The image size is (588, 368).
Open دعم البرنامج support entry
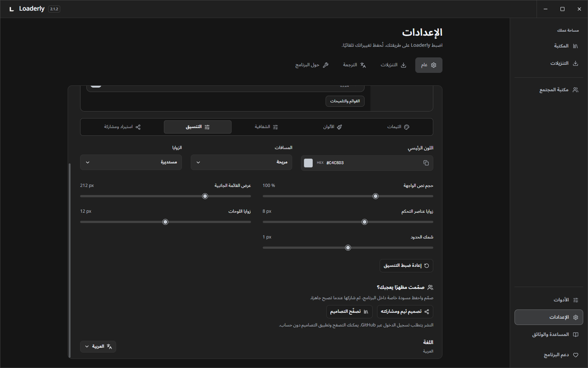pos(549,355)
